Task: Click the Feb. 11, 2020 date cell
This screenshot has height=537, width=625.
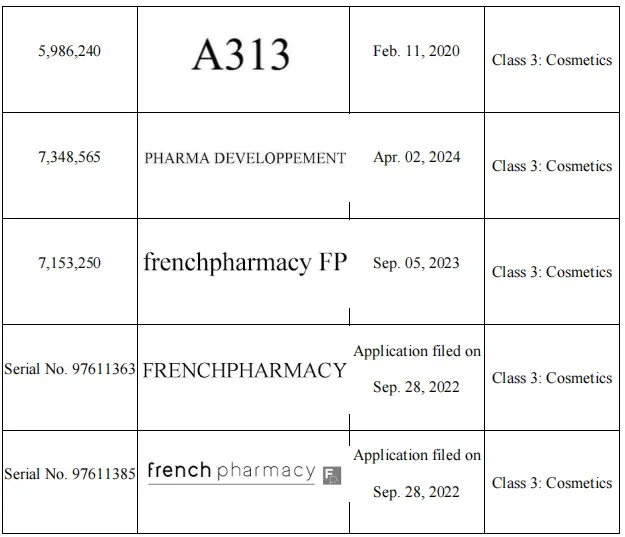Action: 416,51
